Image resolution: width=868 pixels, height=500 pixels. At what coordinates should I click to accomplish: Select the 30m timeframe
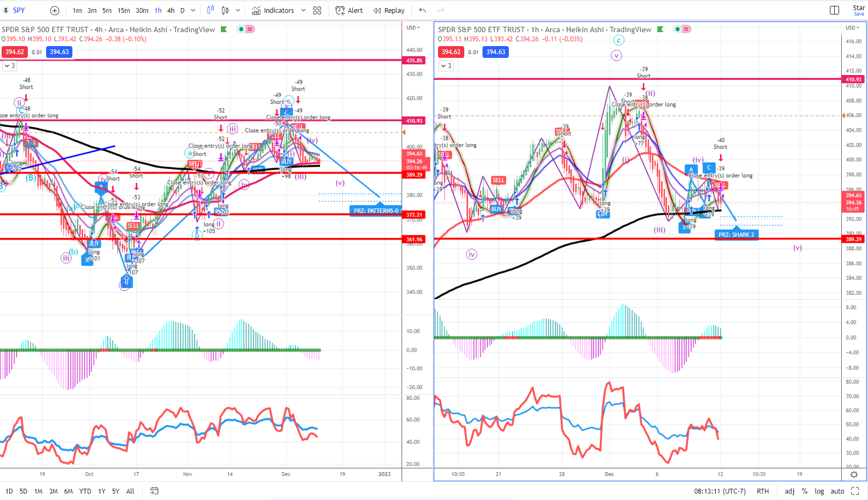[x=142, y=10]
